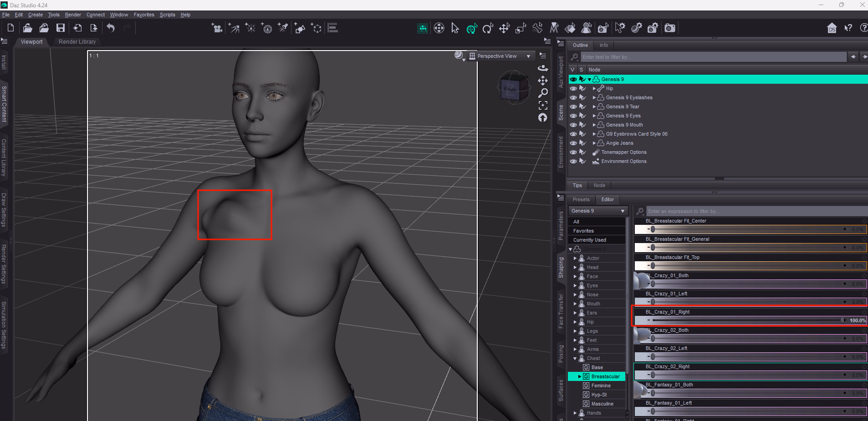Image resolution: width=868 pixels, height=421 pixels.
Task: Click the viewport zoom magnifier icon
Action: pos(543,93)
